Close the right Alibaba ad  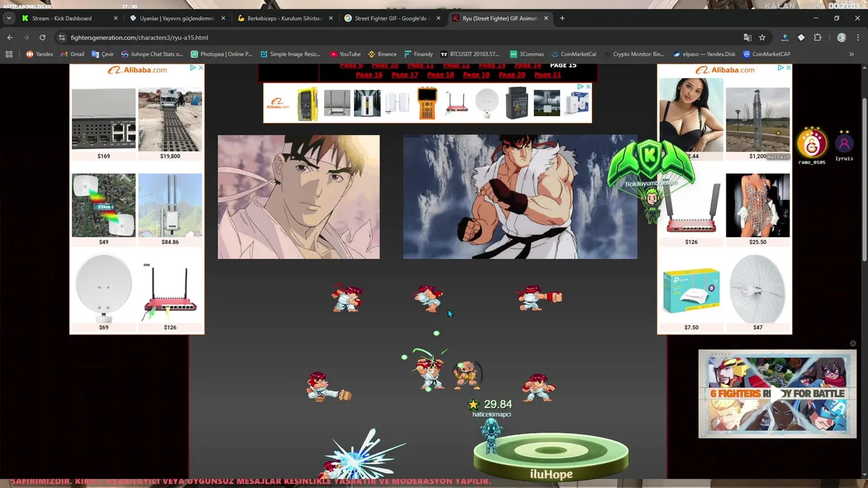point(788,68)
